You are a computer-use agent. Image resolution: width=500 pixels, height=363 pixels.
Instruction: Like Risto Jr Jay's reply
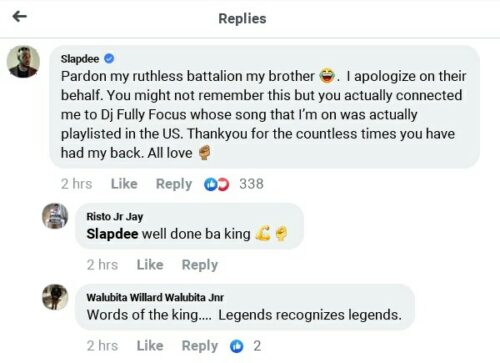pos(150,265)
